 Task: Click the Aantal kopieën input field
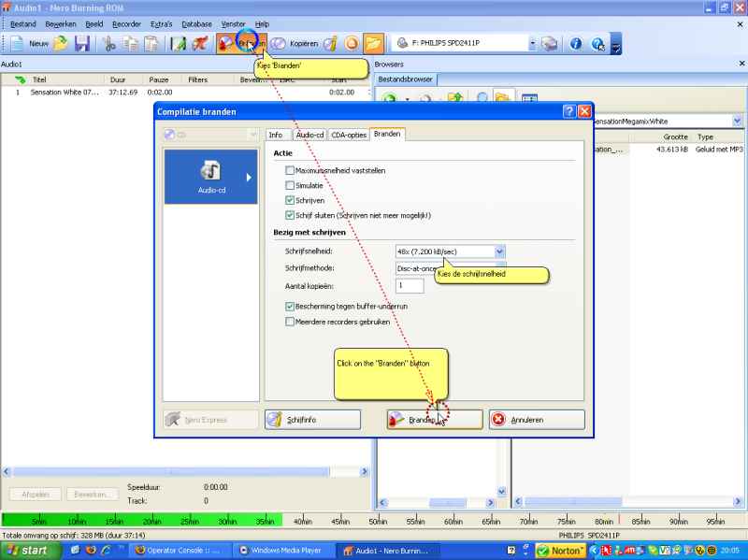tap(410, 286)
